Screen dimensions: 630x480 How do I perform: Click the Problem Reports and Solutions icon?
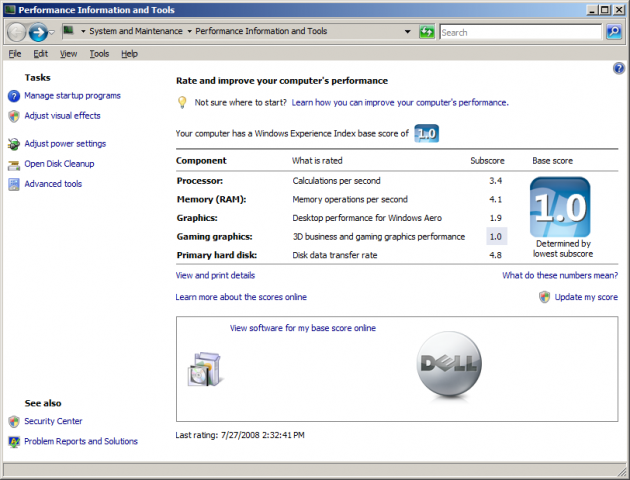pos(14,442)
